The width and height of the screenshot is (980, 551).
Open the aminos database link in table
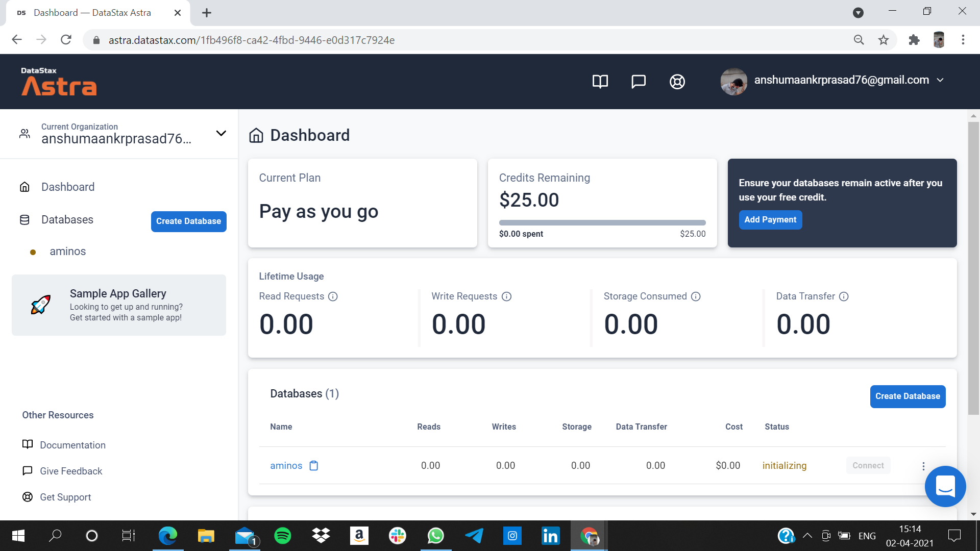(x=286, y=465)
